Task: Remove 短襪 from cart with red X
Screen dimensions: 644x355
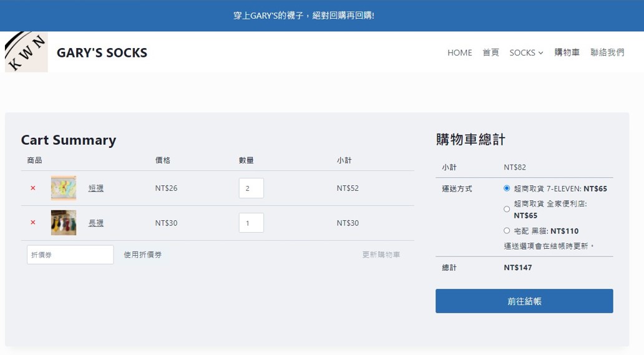Action: pyautogui.click(x=33, y=188)
